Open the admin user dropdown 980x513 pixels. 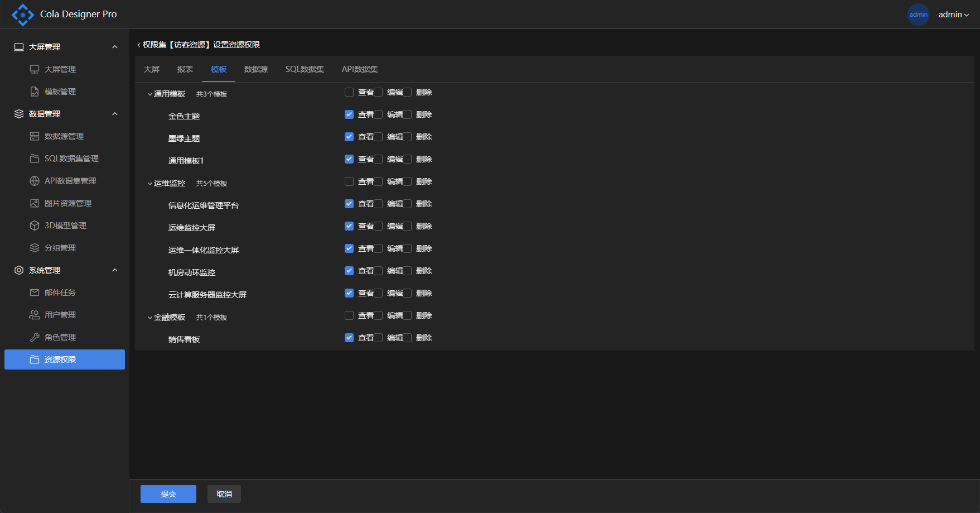pos(953,15)
